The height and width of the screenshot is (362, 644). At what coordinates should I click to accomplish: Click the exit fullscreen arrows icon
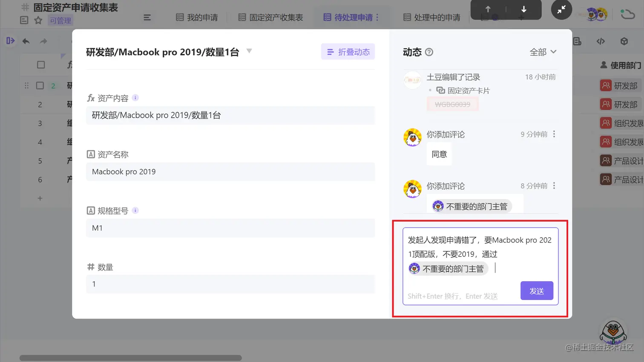click(561, 10)
